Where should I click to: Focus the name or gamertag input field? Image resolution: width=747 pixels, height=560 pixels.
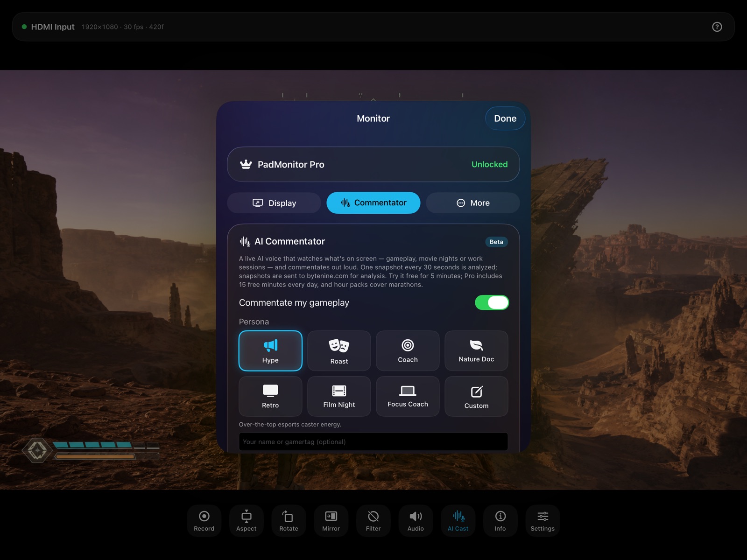(373, 441)
